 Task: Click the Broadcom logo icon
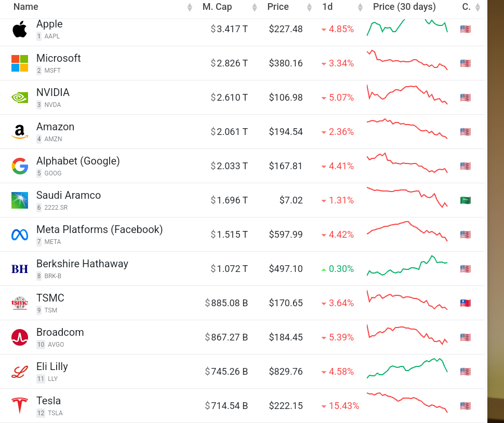tap(20, 337)
